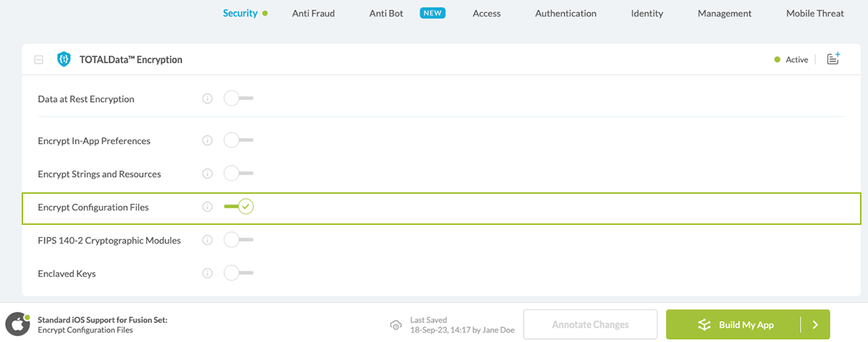Collapse the TOTALData Encryption section
Screen dimensions: 868x342
(x=39, y=60)
